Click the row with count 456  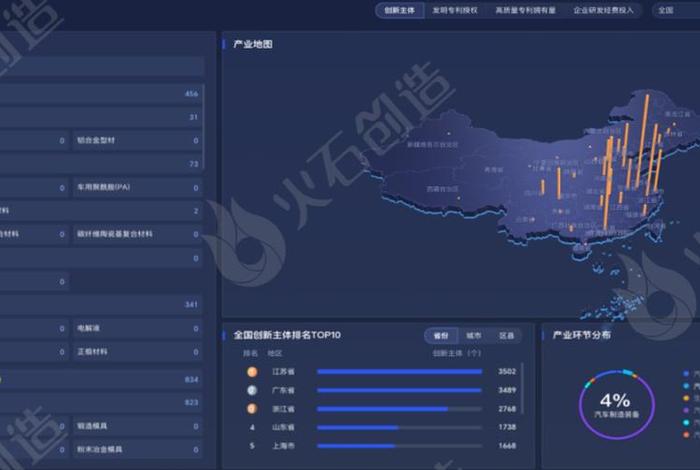click(x=101, y=94)
